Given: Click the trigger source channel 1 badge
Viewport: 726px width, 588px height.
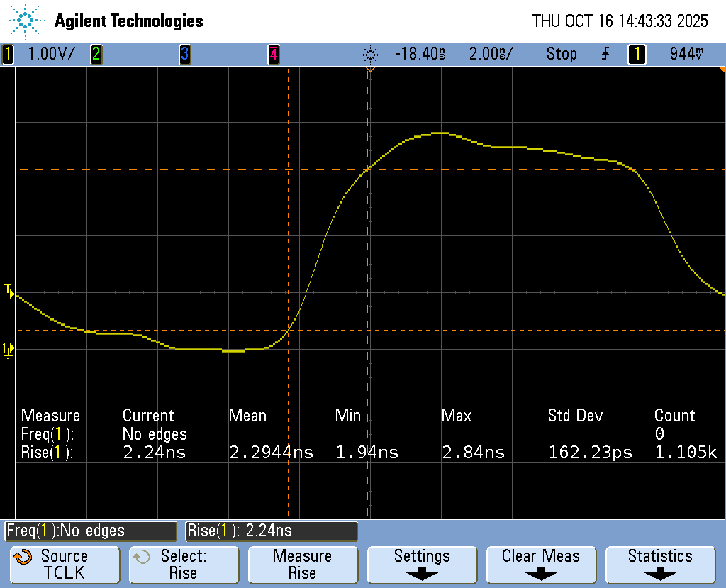Looking at the screenshot, I should (637, 54).
